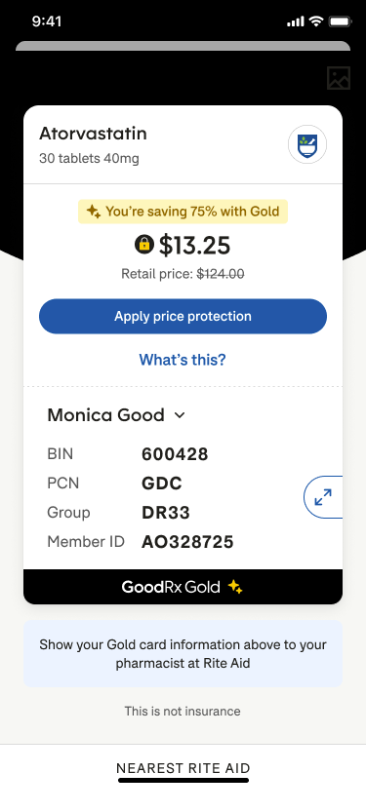Image resolution: width=366 pixels, height=794 pixels.
Task: Tap the image placeholder icon at top right
Action: coord(339,78)
